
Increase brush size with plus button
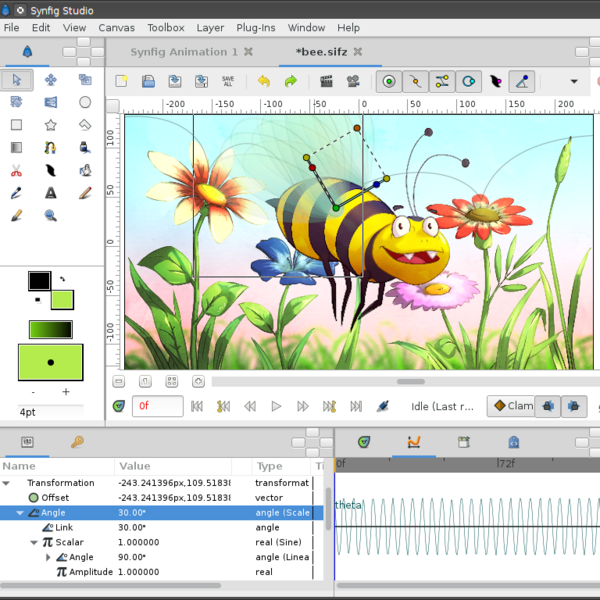coord(66,391)
